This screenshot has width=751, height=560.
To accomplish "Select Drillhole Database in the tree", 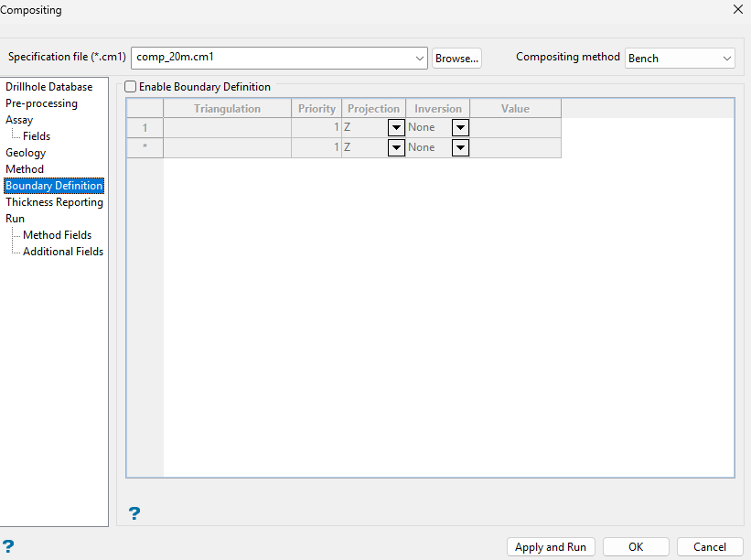I will coord(48,87).
